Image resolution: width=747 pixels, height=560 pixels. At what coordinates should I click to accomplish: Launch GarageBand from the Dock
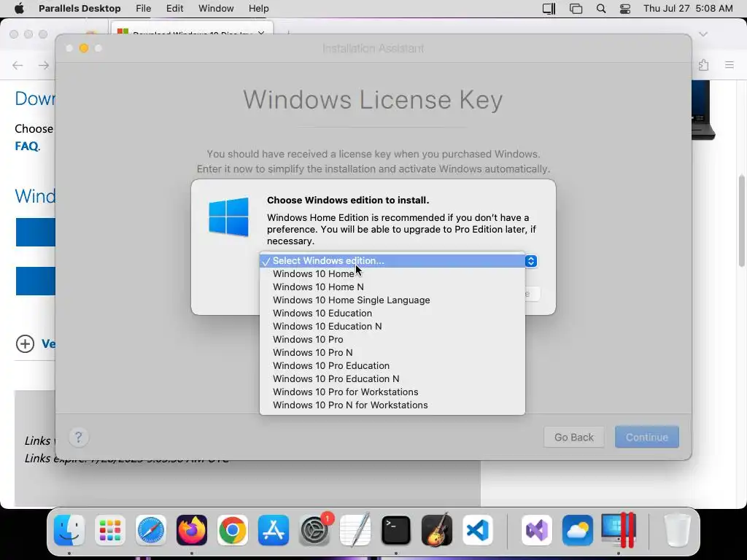click(x=437, y=530)
